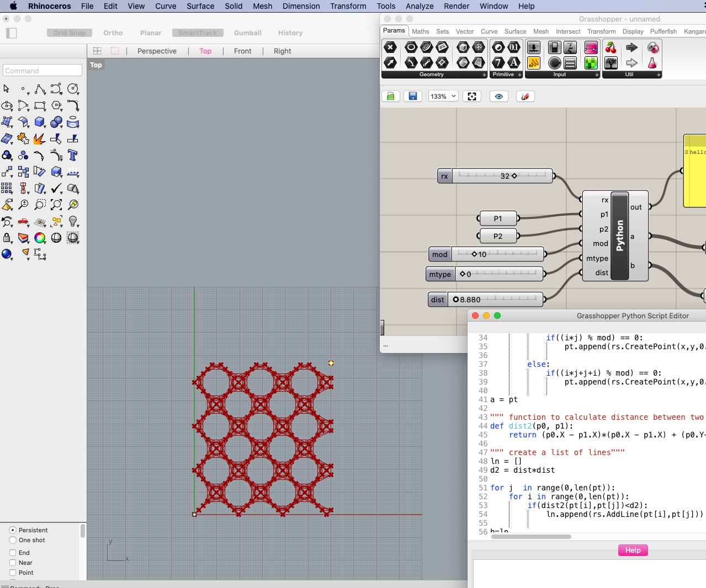Select the arrow pointer tool in Rhino's sidebar
This screenshot has width=706, height=588.
[7, 88]
